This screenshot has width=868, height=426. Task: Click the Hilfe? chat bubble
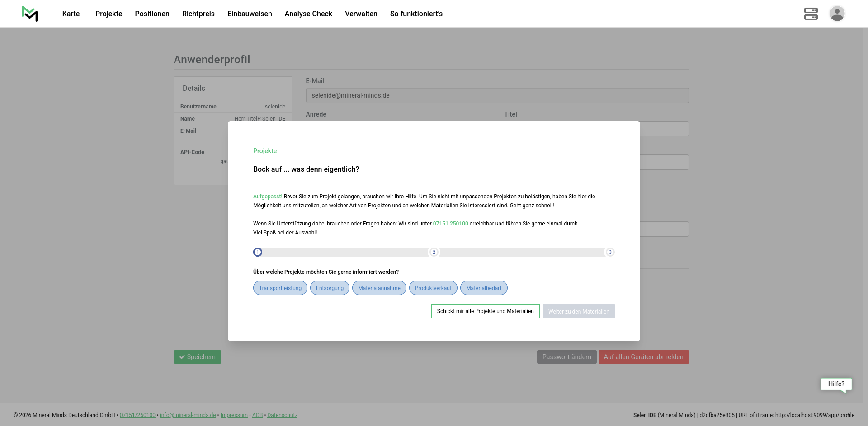click(836, 384)
